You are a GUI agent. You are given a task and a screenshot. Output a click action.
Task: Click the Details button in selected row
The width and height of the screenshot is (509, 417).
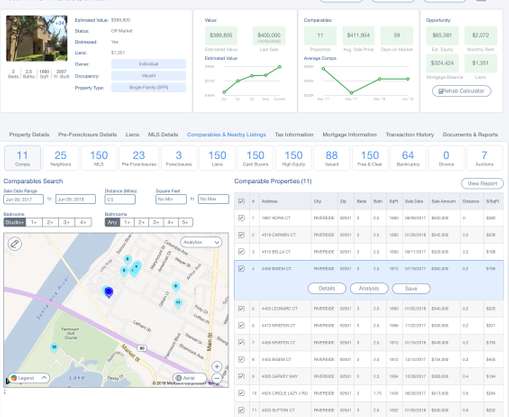(327, 288)
